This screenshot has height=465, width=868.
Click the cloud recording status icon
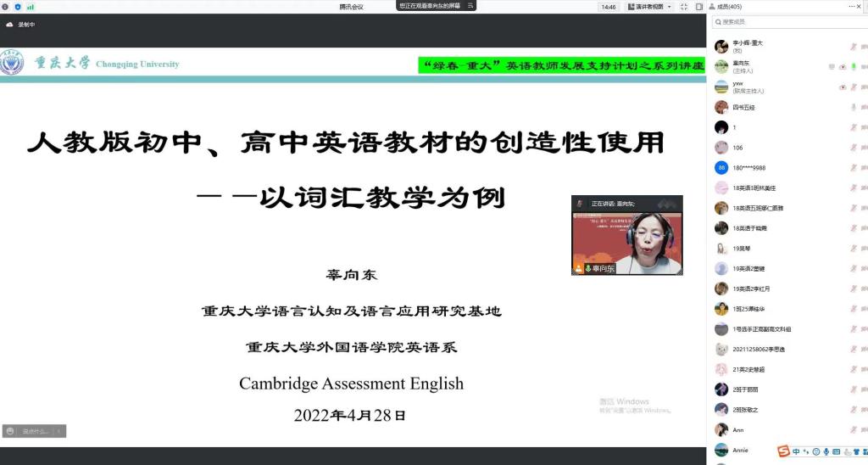point(9,25)
